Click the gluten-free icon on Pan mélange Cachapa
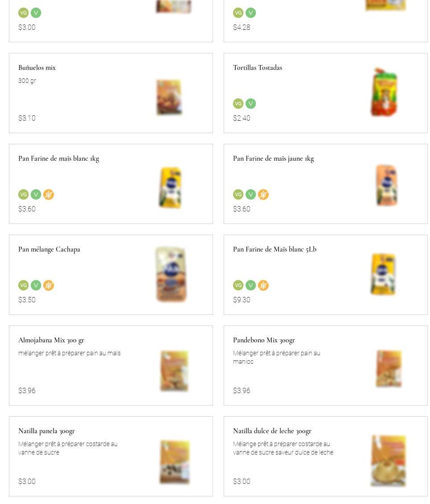The image size is (430, 504). pos(49,285)
